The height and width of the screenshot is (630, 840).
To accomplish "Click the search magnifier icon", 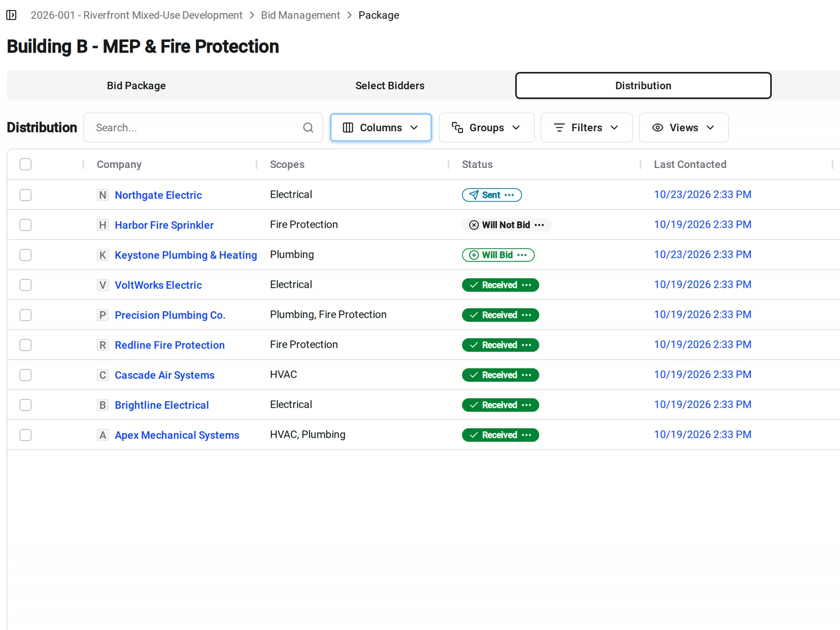I will [308, 128].
